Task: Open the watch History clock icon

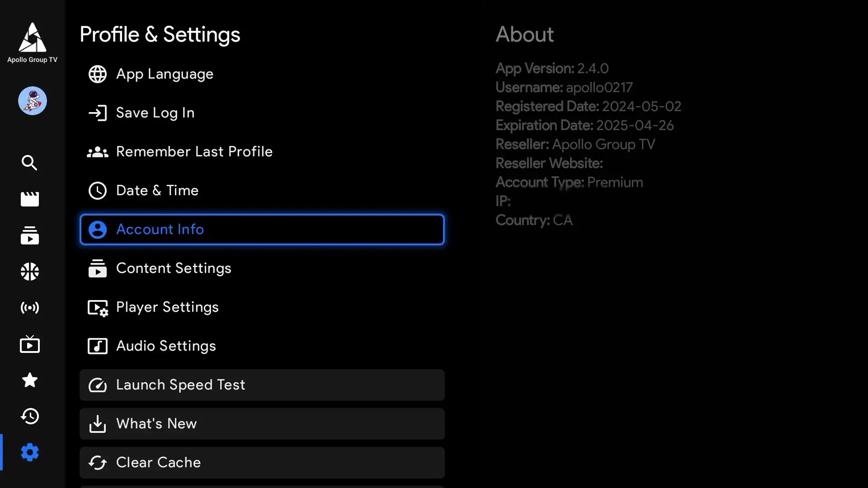Action: [30, 416]
